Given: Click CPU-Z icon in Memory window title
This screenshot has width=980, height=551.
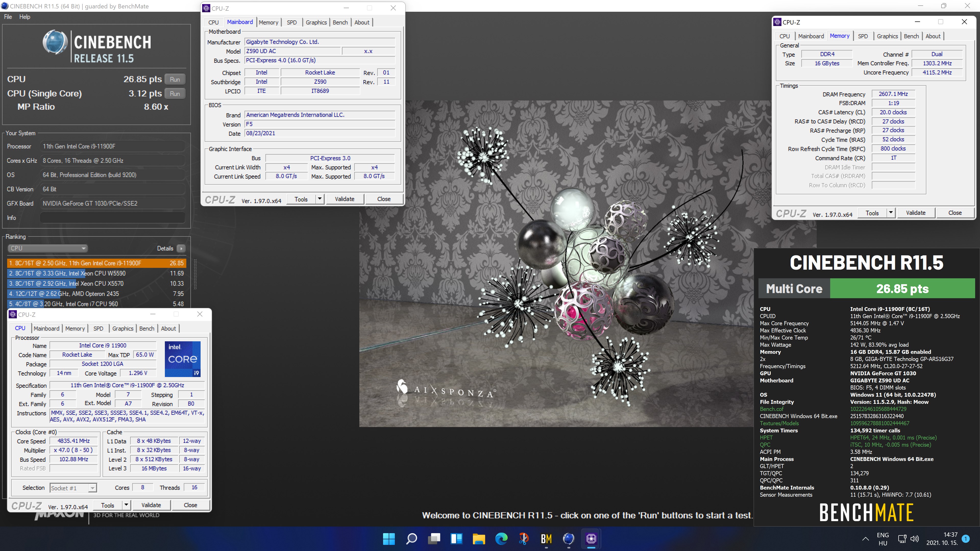Looking at the screenshot, I should [777, 22].
